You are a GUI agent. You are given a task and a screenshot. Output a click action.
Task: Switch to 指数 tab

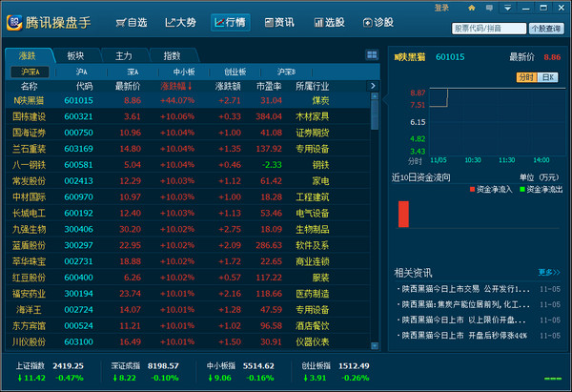172,56
